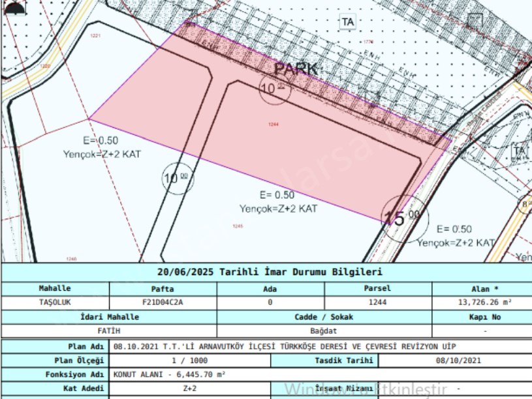Click the Pafta value F21D04C2A
Viewport: 532px width, 399px height.
click(x=163, y=303)
